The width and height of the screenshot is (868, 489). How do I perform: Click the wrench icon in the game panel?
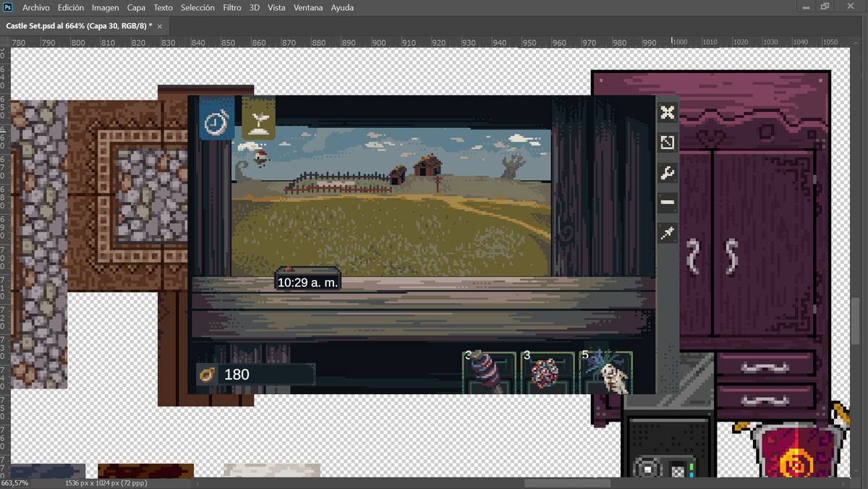pos(667,172)
